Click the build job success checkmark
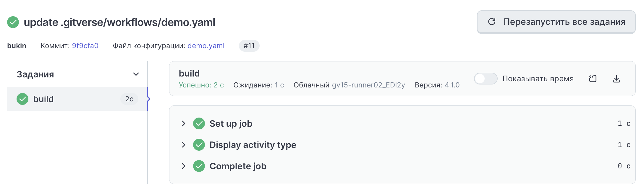644x192 pixels. point(22,99)
